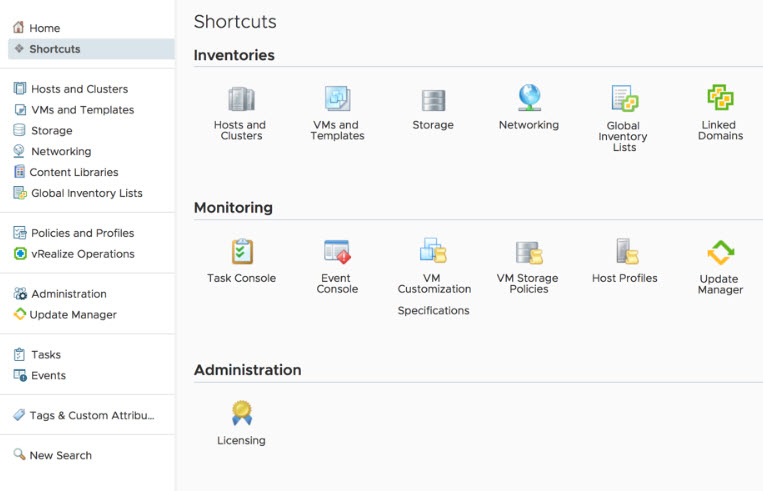Open the Licensing ribbon badge icon
Image resolution: width=763 pixels, height=491 pixels.
[241, 413]
